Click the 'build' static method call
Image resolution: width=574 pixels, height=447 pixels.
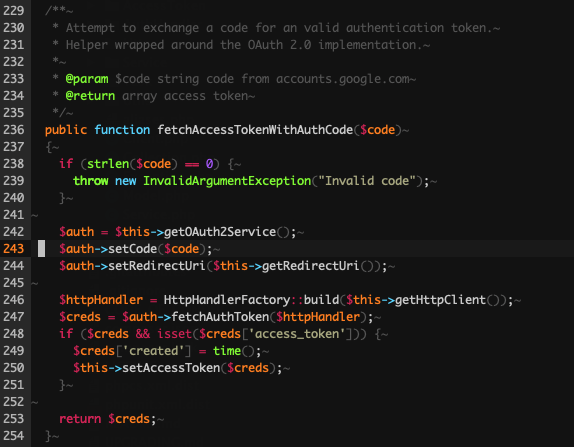[321, 299]
